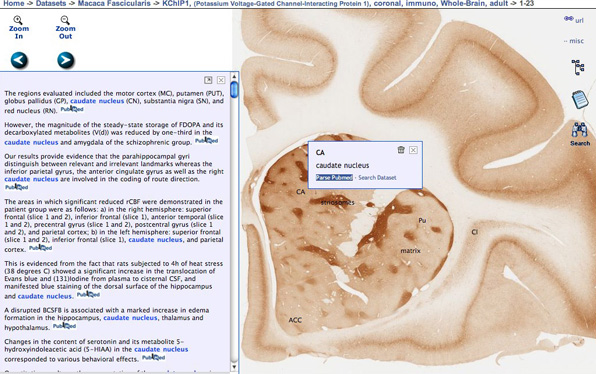Viewport: 596px width, 374px height.
Task: Open PubMed icon after 'schizophrenic group'
Action: click(x=206, y=141)
